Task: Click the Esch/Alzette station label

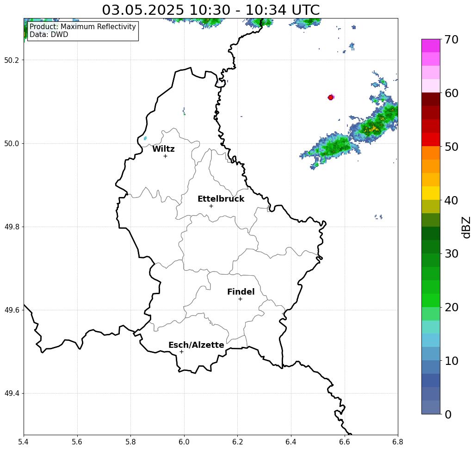Action: [196, 345]
